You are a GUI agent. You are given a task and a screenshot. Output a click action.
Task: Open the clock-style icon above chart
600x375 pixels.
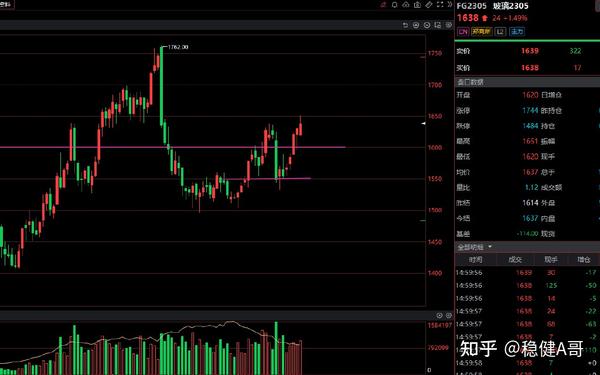pos(427,25)
